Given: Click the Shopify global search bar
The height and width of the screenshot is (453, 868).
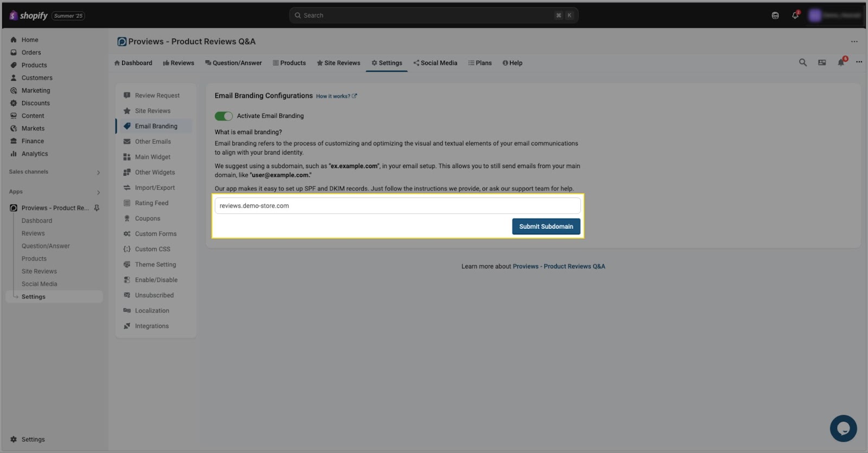Looking at the screenshot, I should pyautogui.click(x=433, y=15).
